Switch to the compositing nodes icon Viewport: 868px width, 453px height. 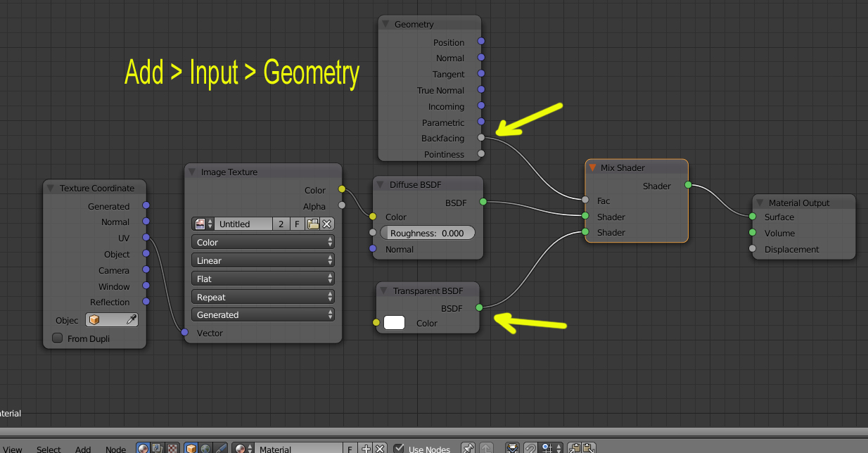click(158, 449)
